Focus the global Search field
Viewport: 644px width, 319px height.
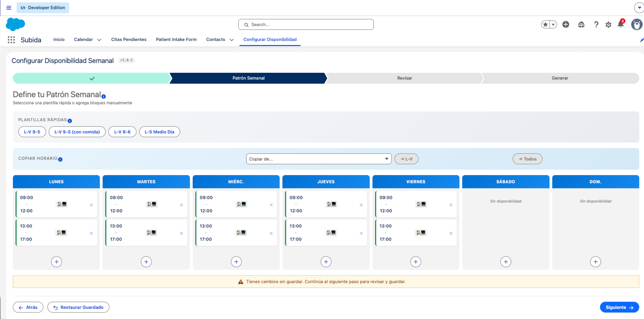(x=306, y=25)
